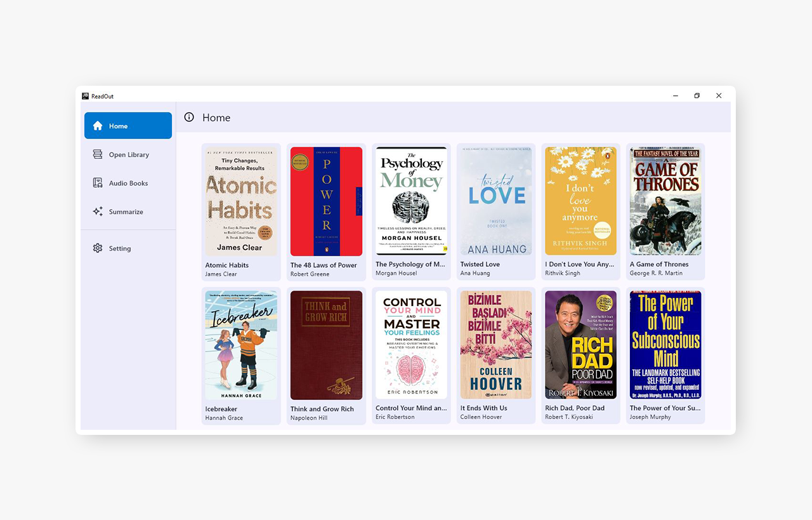Minimize the ReadOut window
Image resolution: width=812 pixels, height=520 pixels.
point(675,96)
